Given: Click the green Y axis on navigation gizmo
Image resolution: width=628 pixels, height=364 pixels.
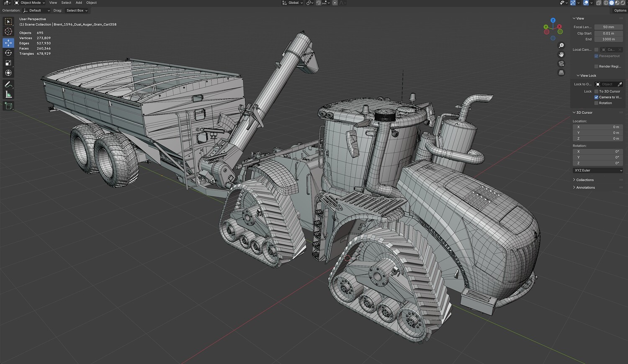Looking at the screenshot, I should pos(546,27).
